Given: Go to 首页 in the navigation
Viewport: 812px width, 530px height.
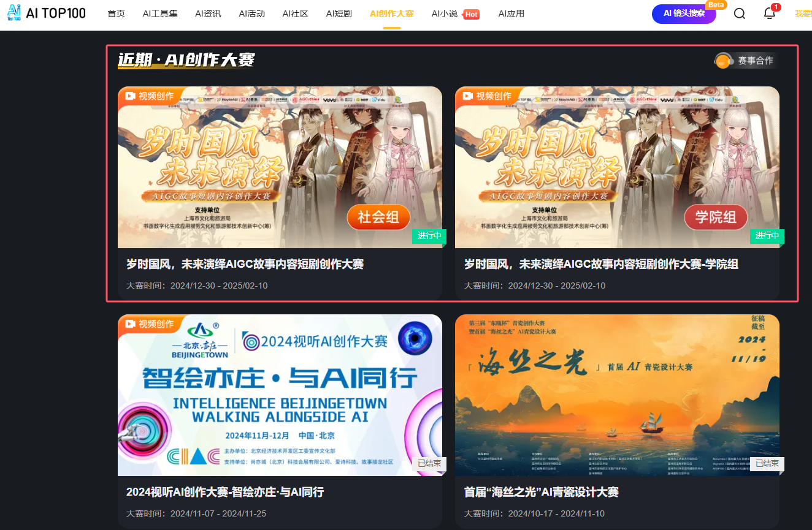Looking at the screenshot, I should tap(116, 13).
